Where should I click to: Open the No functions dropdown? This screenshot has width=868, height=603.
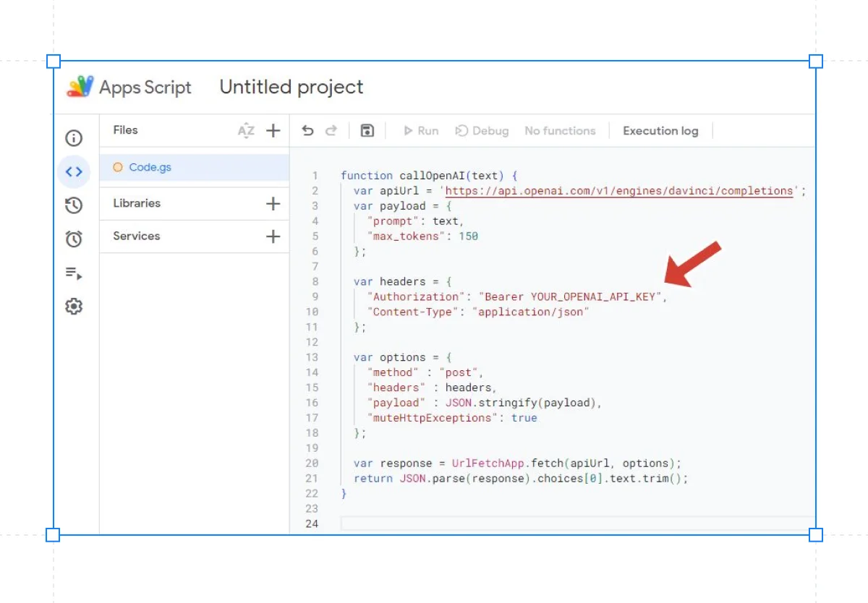click(560, 131)
